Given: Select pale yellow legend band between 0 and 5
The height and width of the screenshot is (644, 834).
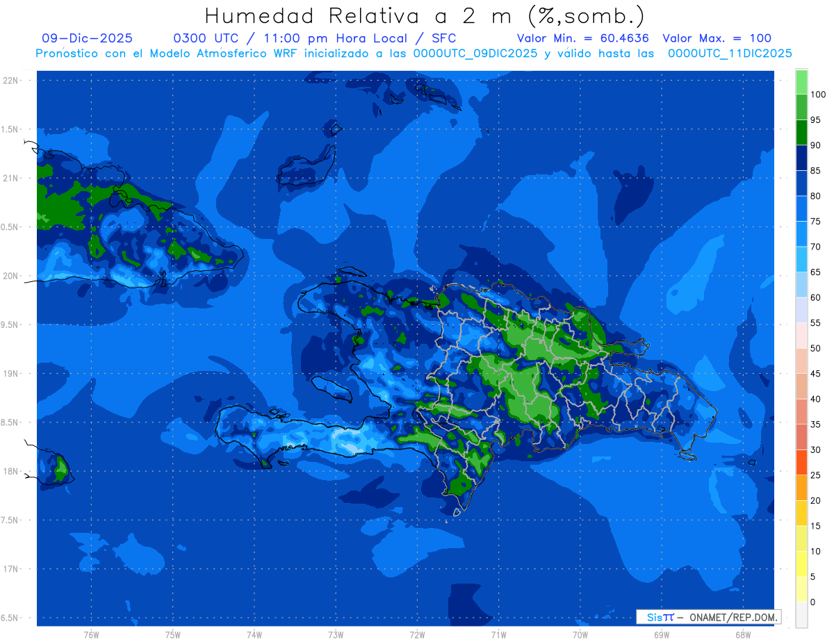Looking at the screenshot, I should 801,589.
